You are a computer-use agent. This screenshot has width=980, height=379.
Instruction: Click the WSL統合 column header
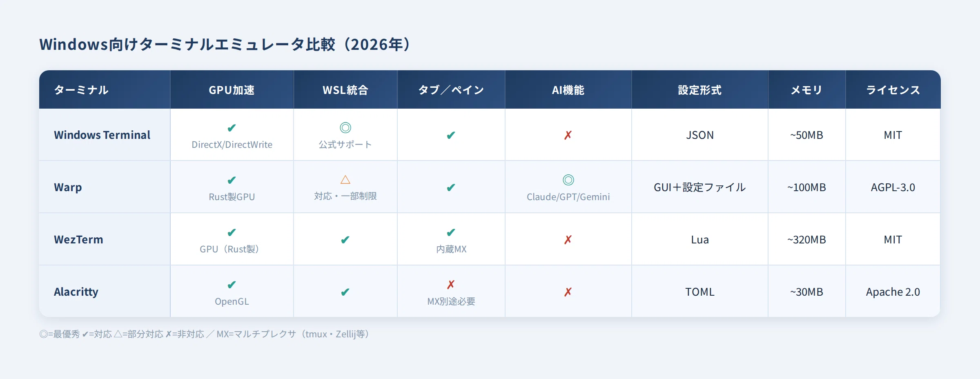pyautogui.click(x=345, y=90)
